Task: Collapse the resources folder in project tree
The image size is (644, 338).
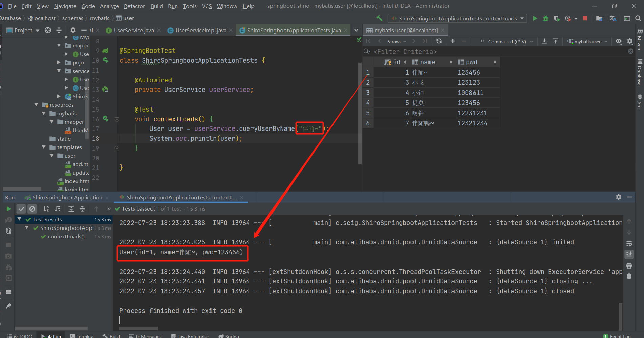Action: click(36, 105)
